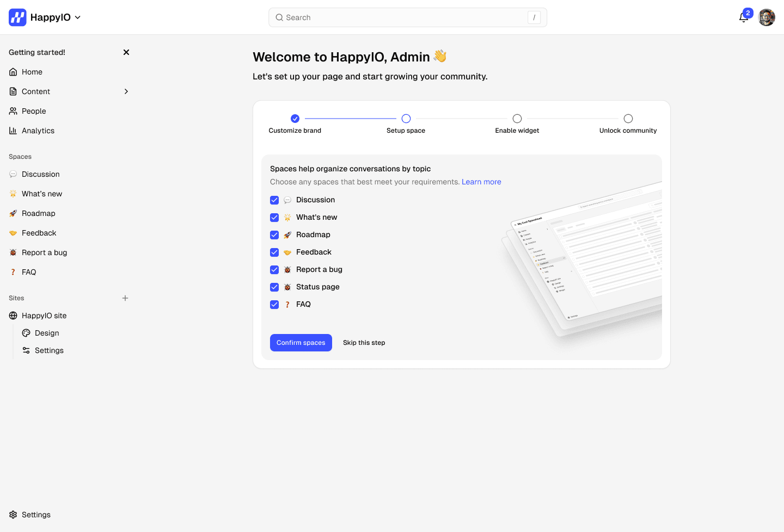This screenshot has height=532, width=784.
Task: Select the Enable widget progress step
Action: (x=517, y=123)
